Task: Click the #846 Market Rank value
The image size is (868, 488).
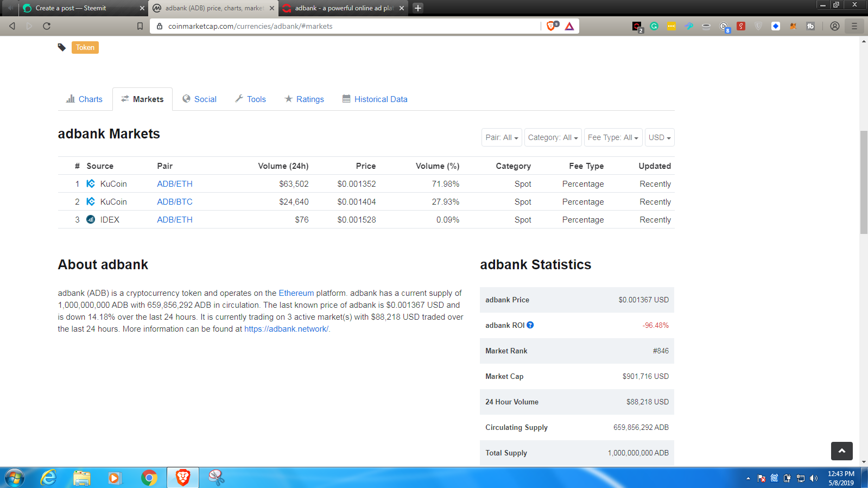Action: click(661, 351)
